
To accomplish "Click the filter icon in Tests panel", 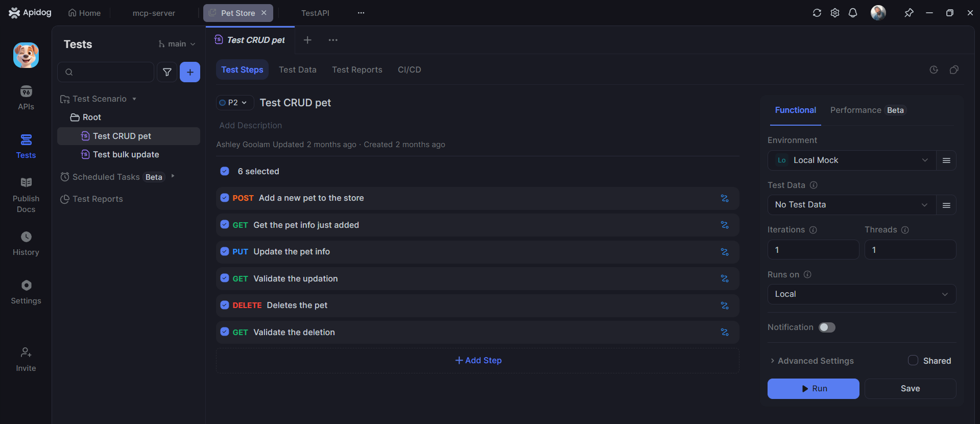I will point(167,72).
